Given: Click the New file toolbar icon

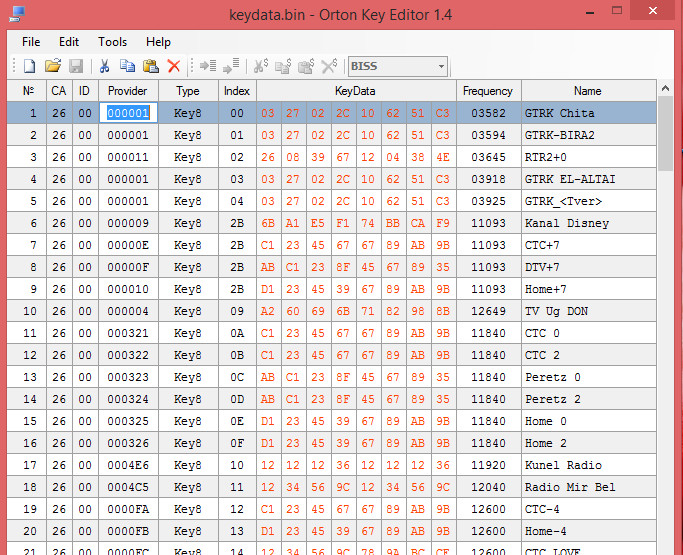Looking at the screenshot, I should tap(29, 66).
